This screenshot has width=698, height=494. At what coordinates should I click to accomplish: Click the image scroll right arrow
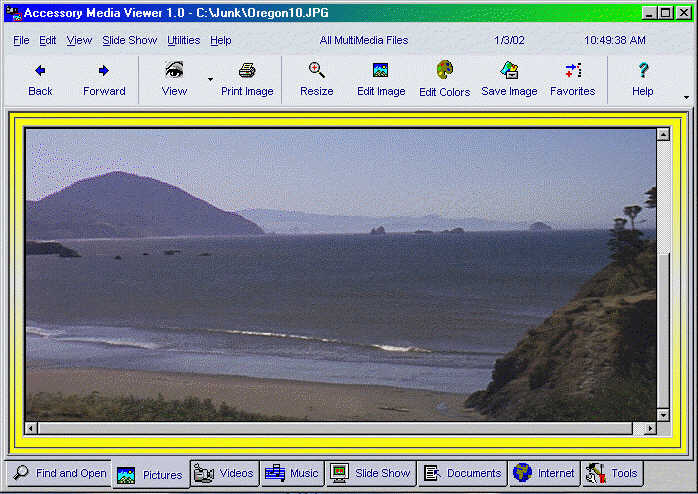click(x=650, y=429)
